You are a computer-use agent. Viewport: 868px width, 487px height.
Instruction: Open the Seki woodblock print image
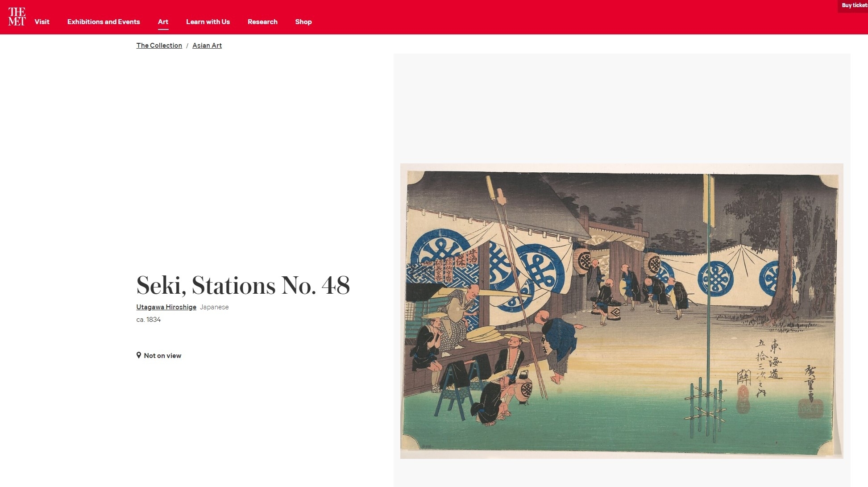click(622, 311)
